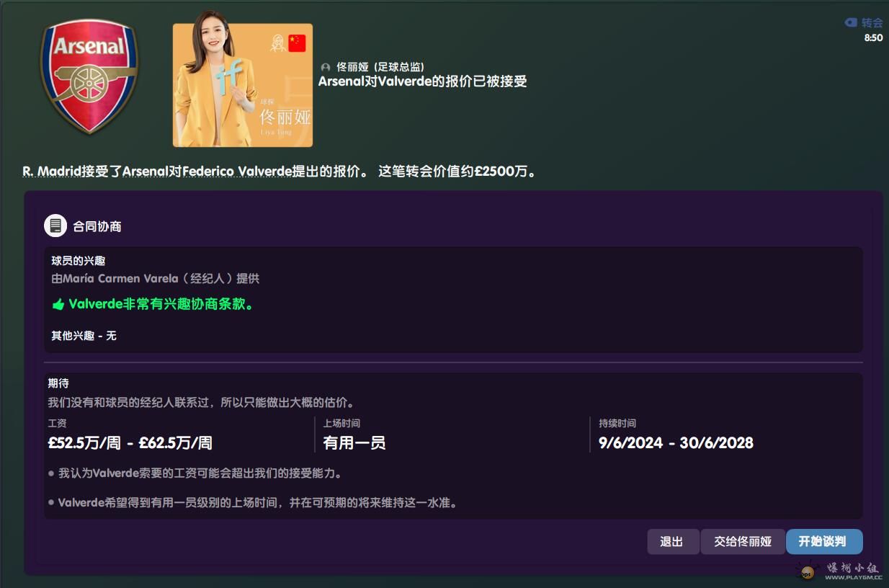Select the 合同协商 section heading
The image size is (889, 588).
(97, 226)
